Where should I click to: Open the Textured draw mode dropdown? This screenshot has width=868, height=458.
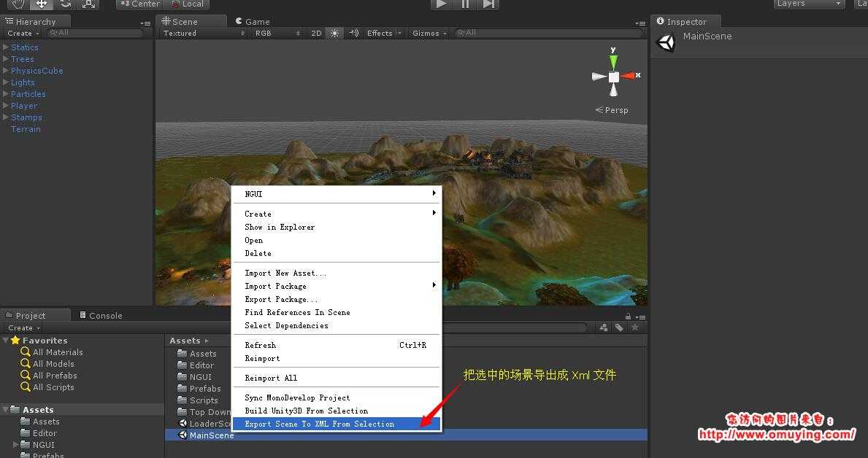[x=203, y=34]
